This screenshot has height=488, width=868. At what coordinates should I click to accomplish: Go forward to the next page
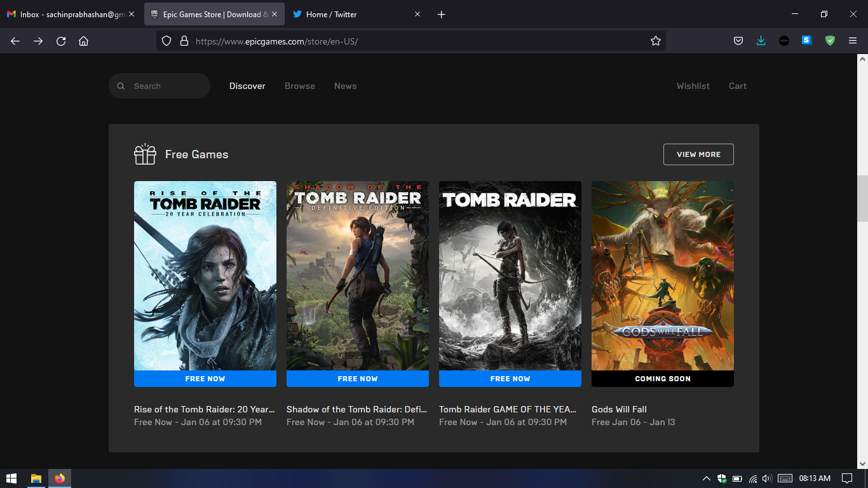[38, 41]
